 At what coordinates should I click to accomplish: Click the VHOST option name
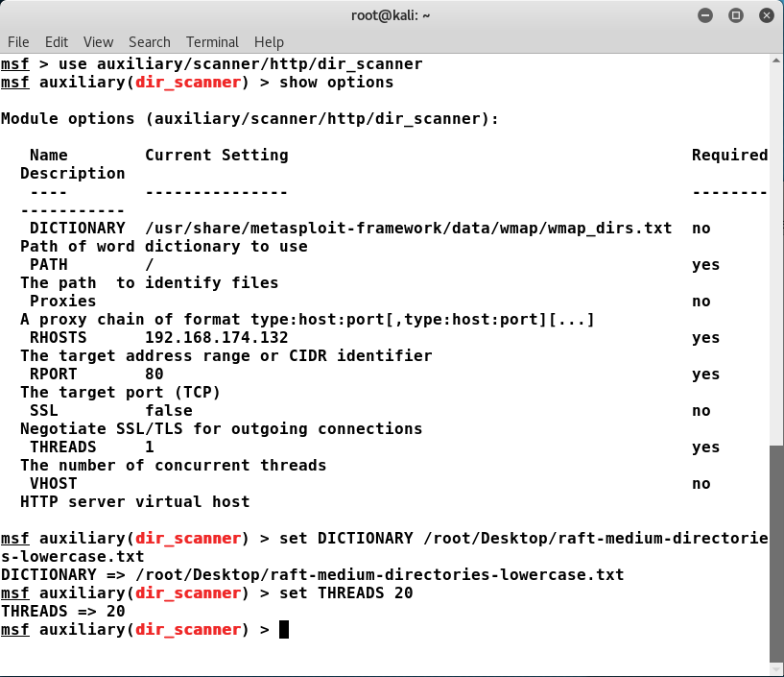coord(54,483)
